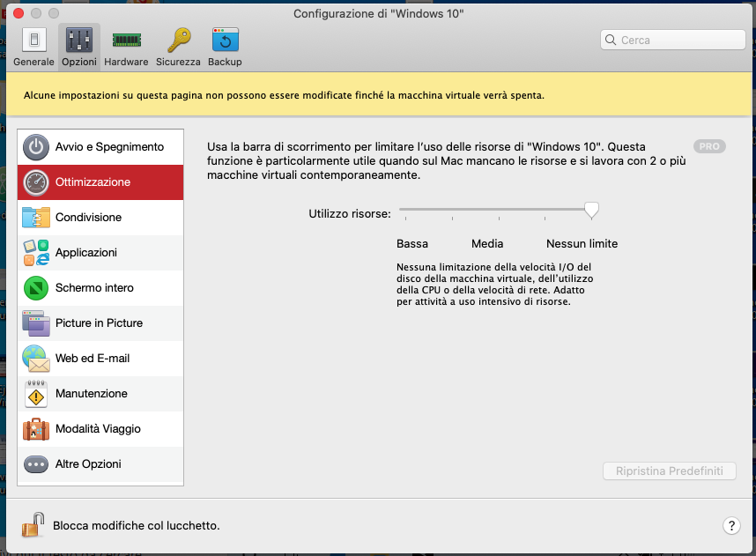Open the Manutenzione settings
Viewport: 756px width, 556px height.
(x=100, y=394)
